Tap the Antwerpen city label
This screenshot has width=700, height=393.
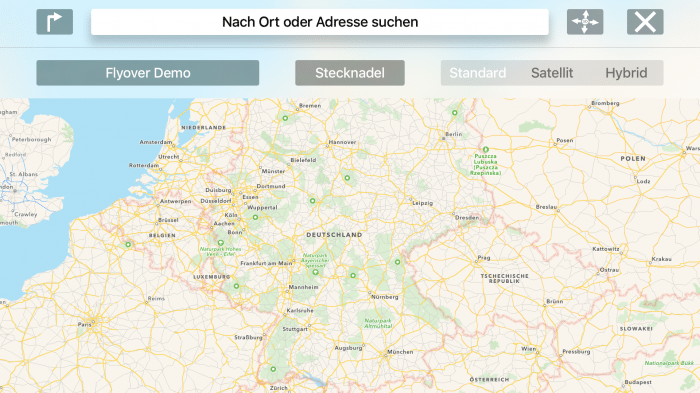click(176, 201)
